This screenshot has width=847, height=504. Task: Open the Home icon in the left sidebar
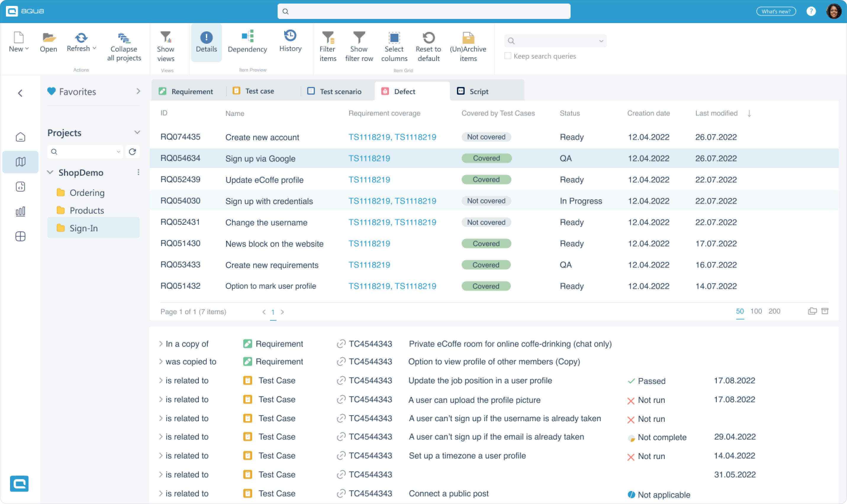[x=20, y=137]
